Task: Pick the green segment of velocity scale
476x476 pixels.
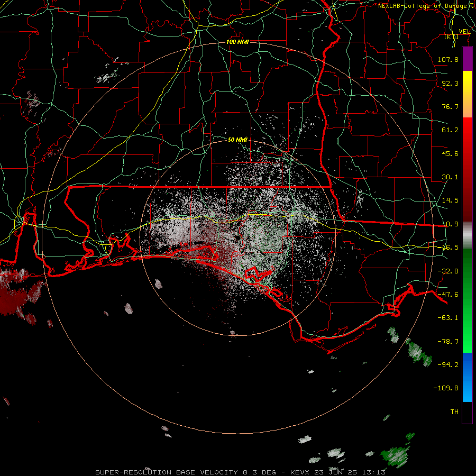Action: click(467, 300)
